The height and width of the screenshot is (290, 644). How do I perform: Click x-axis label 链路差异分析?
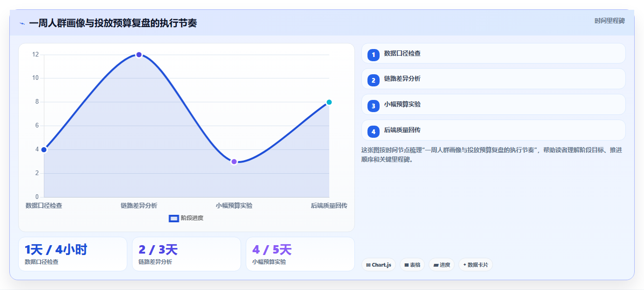tap(139, 205)
